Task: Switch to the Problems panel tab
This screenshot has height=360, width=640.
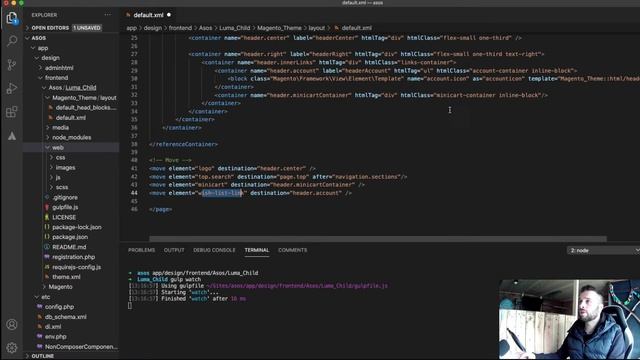Action: (x=141, y=250)
